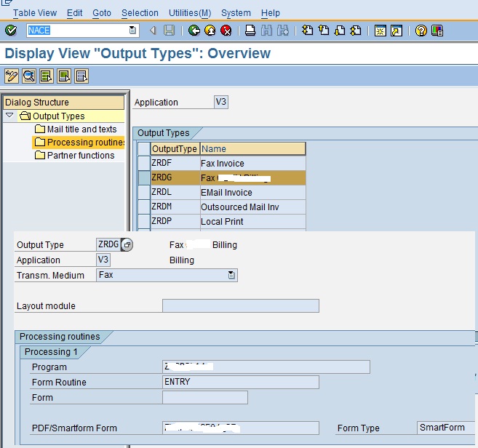Click the Name column header

(252, 148)
